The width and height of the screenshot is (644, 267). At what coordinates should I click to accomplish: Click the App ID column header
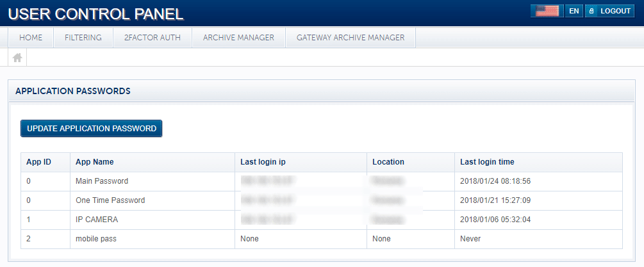38,162
